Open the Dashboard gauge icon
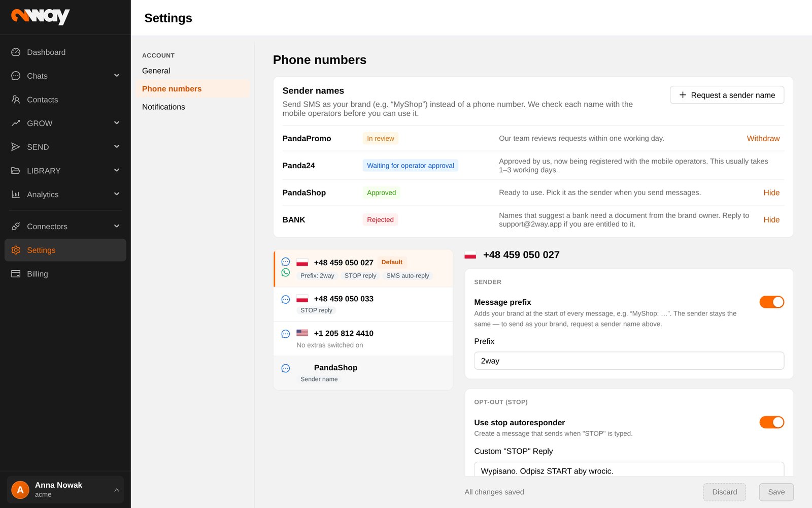Viewport: 812px width, 508px height. tap(16, 52)
